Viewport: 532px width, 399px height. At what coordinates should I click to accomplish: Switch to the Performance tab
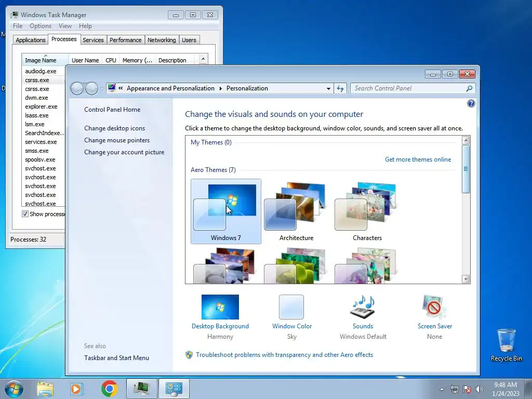point(126,40)
